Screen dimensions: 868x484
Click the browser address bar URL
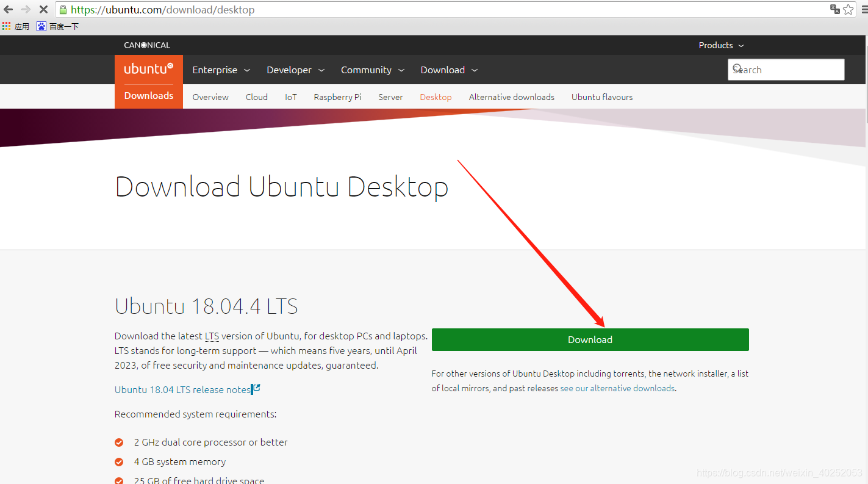click(163, 10)
